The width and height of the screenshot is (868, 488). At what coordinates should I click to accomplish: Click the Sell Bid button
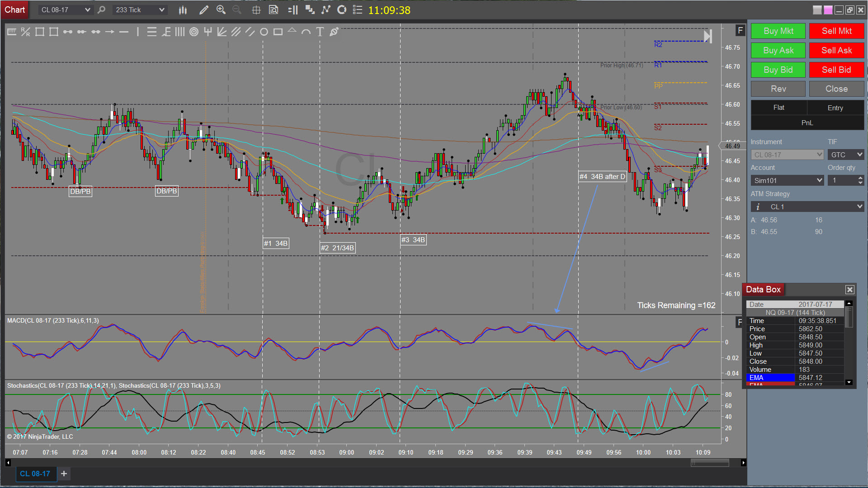[x=836, y=70]
